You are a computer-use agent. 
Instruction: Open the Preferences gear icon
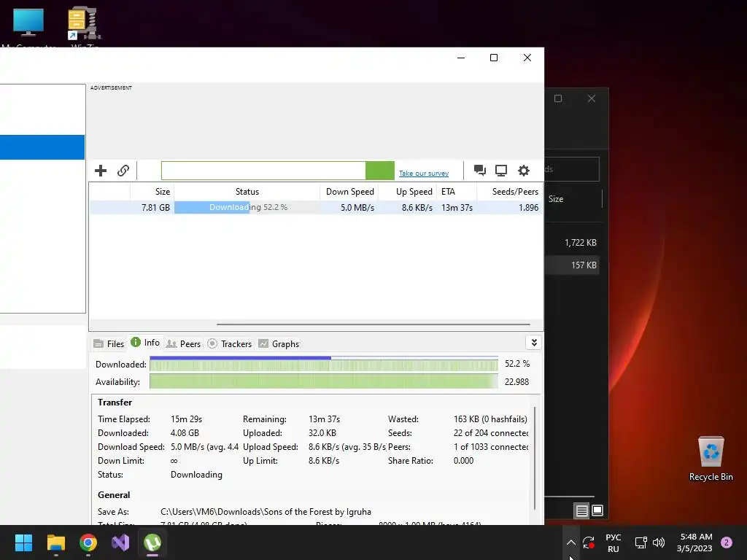click(x=524, y=171)
